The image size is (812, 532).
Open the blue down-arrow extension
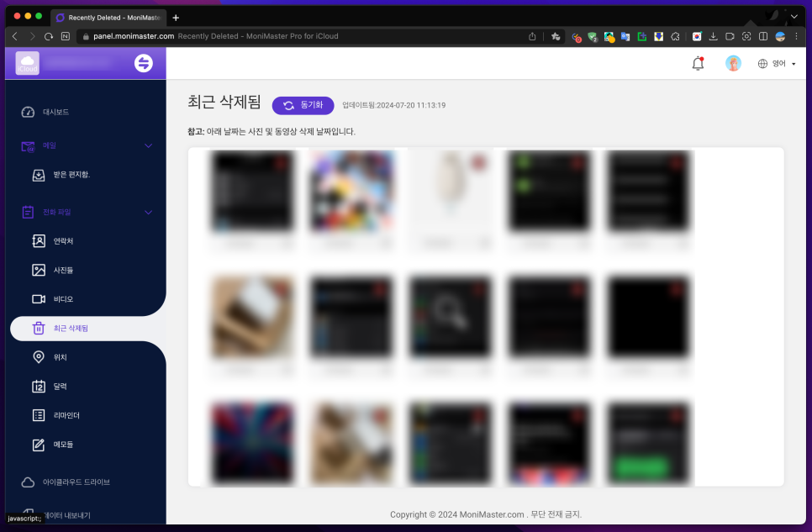pyautogui.click(x=659, y=36)
